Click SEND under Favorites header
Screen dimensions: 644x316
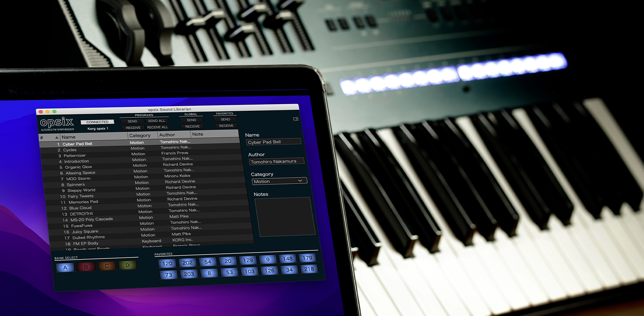[225, 119]
